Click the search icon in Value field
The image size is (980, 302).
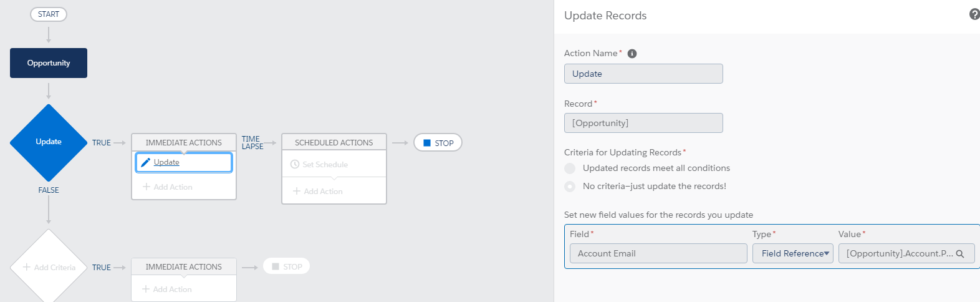tap(960, 254)
